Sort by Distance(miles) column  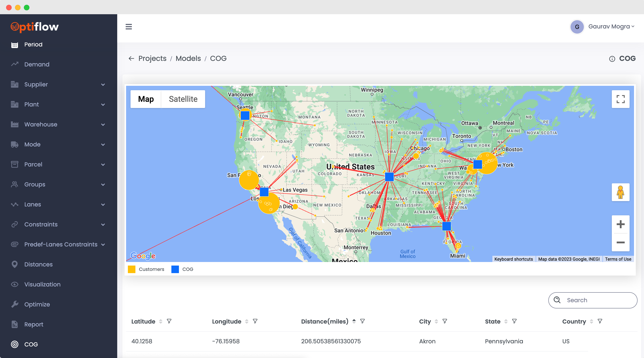[x=354, y=321]
